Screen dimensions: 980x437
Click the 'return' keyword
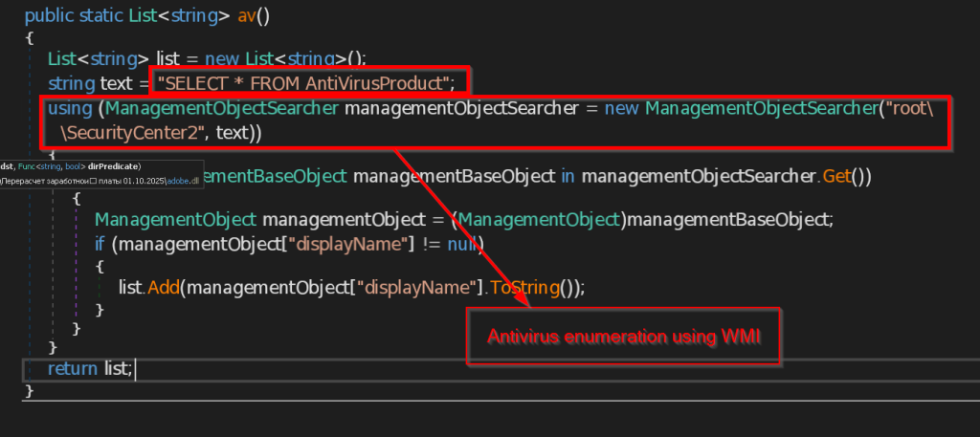73,368
